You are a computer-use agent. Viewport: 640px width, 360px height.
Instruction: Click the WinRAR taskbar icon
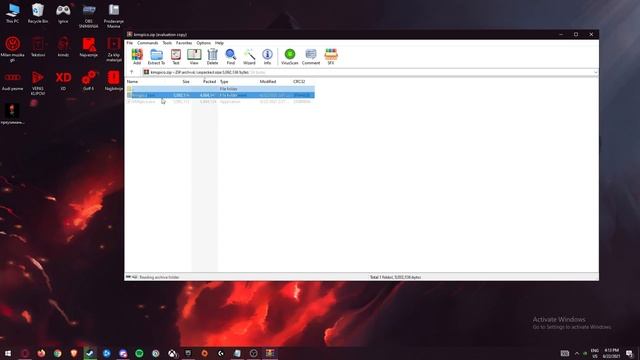pos(270,353)
